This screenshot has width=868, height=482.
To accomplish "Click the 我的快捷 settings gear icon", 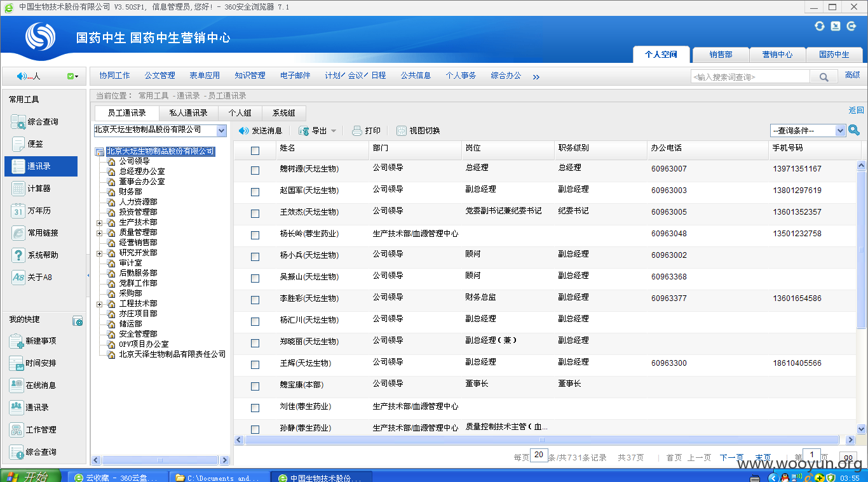I will (x=78, y=321).
